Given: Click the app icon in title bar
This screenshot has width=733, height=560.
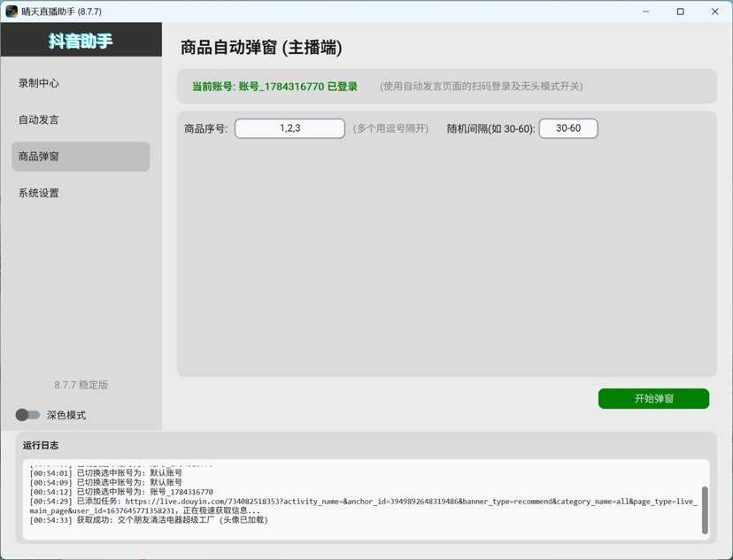Looking at the screenshot, I should (12, 12).
